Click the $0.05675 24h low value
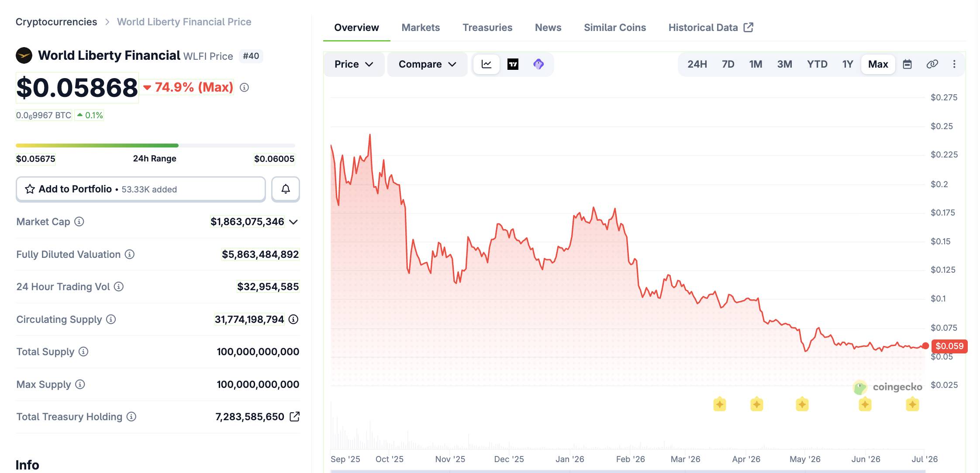The width and height of the screenshot is (980, 473). tap(36, 159)
